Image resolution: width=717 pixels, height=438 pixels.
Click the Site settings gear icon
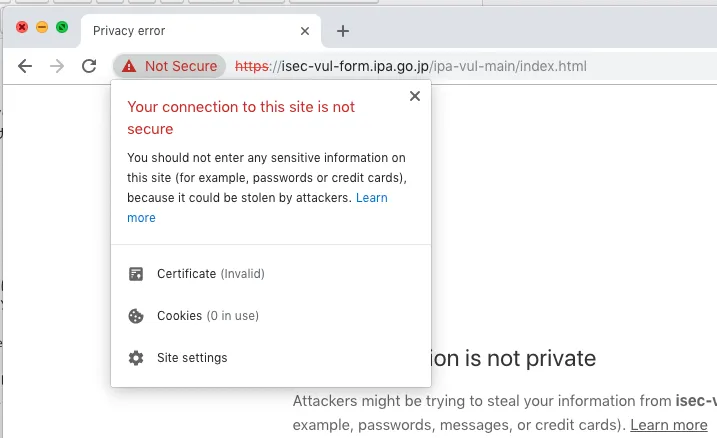click(136, 358)
